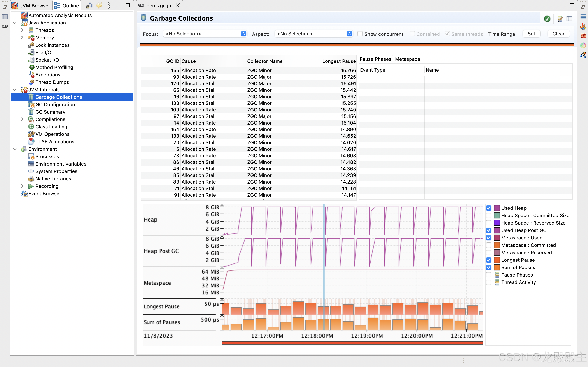This screenshot has height=367, width=588.
Task: Click the Thread Dumps icon
Action: (31, 82)
